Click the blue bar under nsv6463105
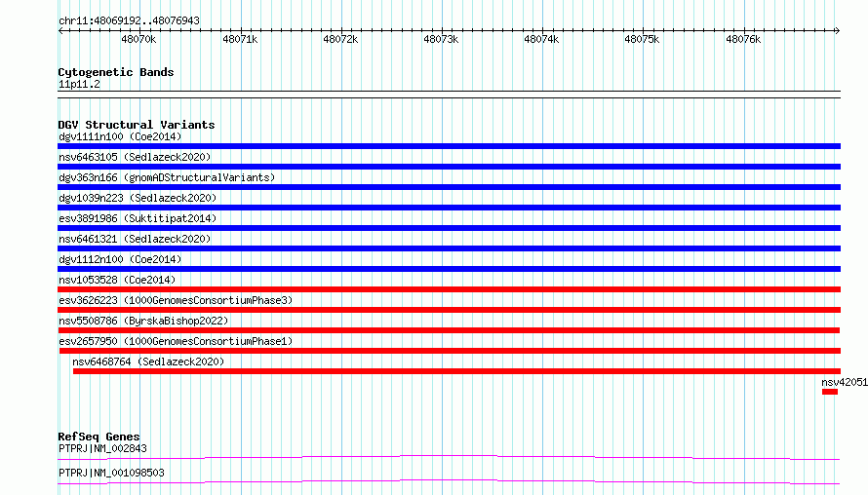Viewport: 868px width, 495px height. click(449, 167)
